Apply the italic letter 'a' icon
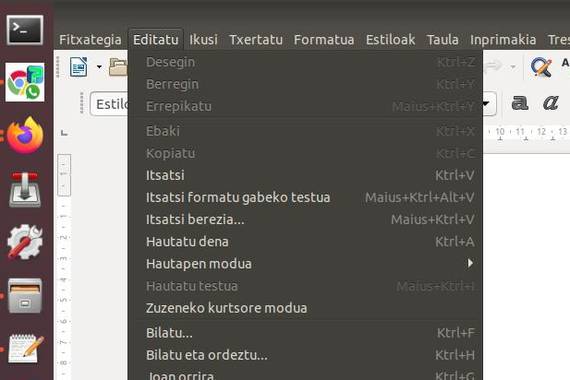The height and width of the screenshot is (380, 570). 550,103
